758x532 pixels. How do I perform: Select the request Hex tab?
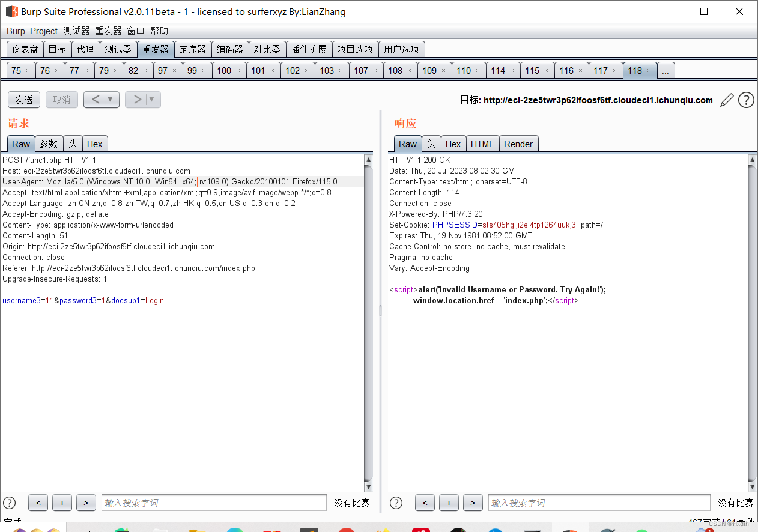point(94,144)
